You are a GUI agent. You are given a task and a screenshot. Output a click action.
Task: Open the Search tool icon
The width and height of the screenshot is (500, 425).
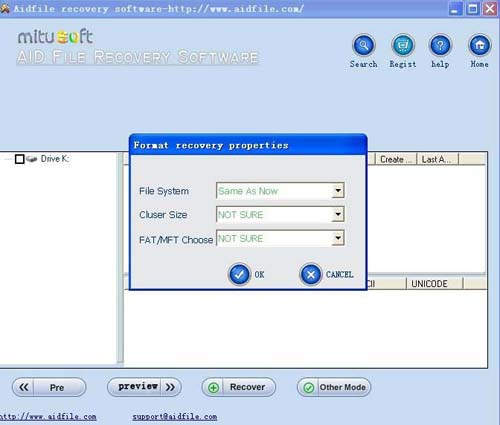click(364, 45)
